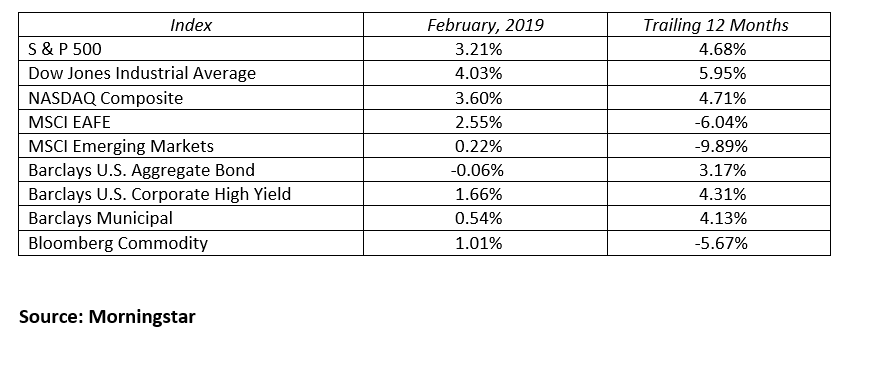
Task: Select the -5.67% commodity trailing value
Action: pyautogui.click(x=721, y=243)
